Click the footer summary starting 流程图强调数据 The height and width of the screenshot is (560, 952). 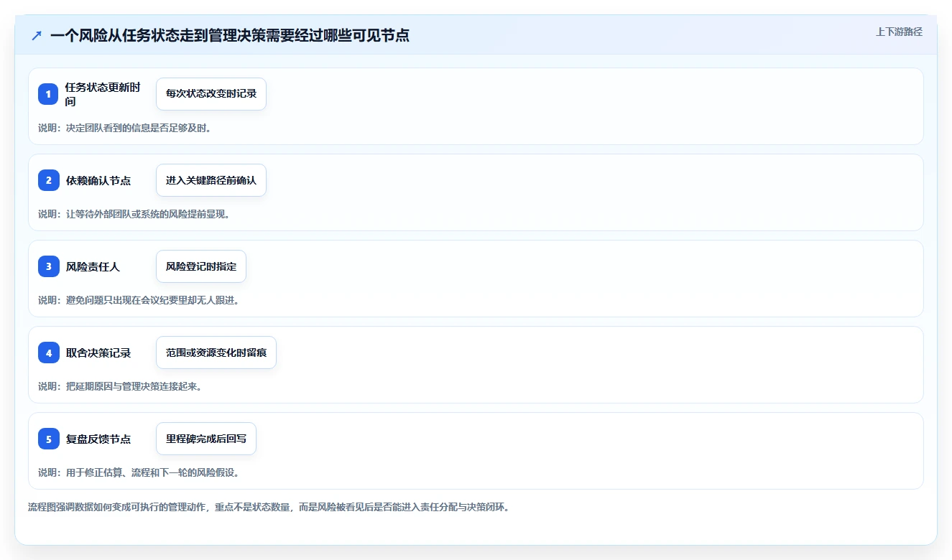pyautogui.click(x=269, y=507)
